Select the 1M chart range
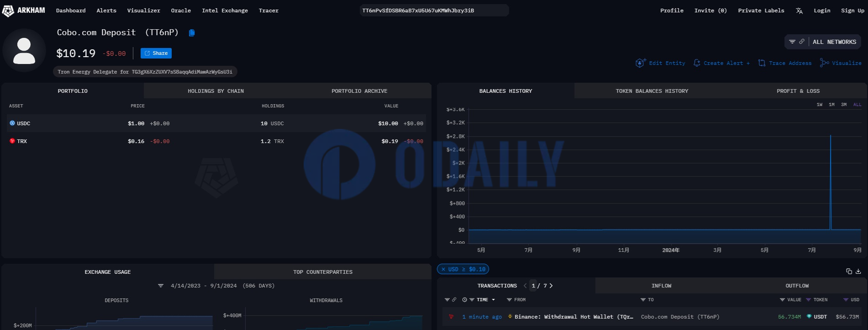The width and height of the screenshot is (868, 330). click(x=831, y=105)
